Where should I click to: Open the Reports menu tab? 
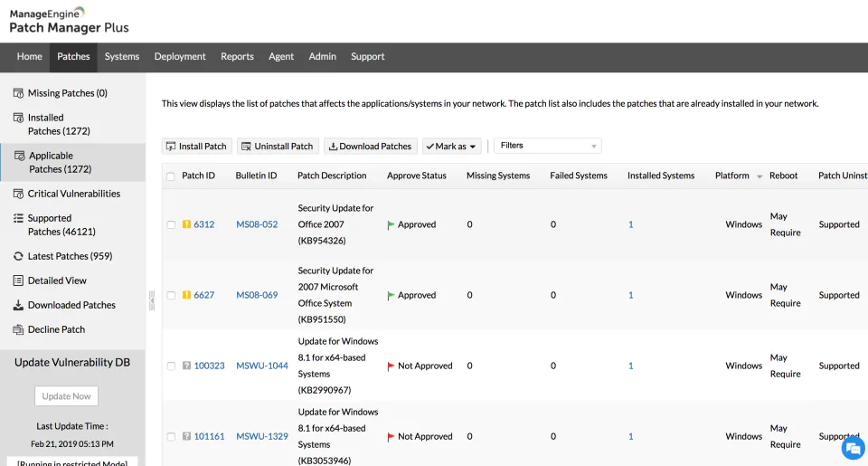click(x=237, y=56)
